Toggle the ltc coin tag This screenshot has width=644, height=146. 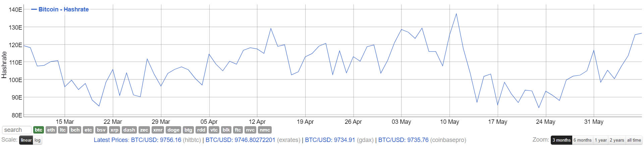[63, 130]
